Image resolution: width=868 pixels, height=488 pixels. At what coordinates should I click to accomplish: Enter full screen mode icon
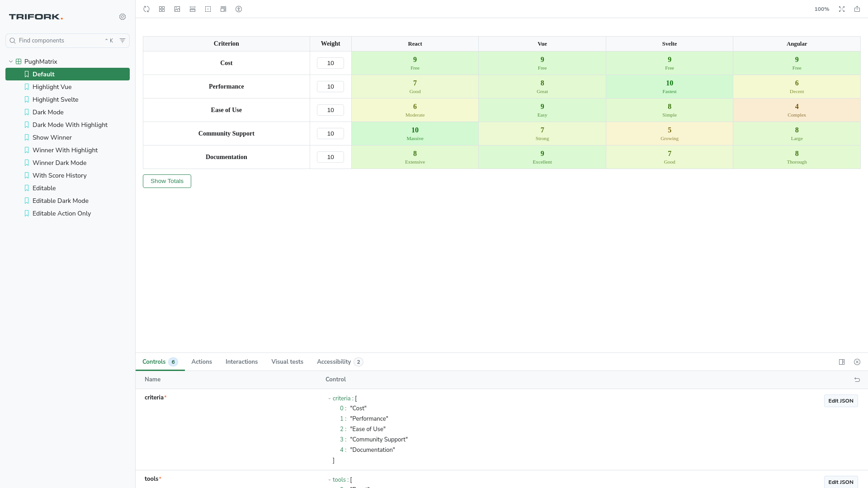coord(842,9)
